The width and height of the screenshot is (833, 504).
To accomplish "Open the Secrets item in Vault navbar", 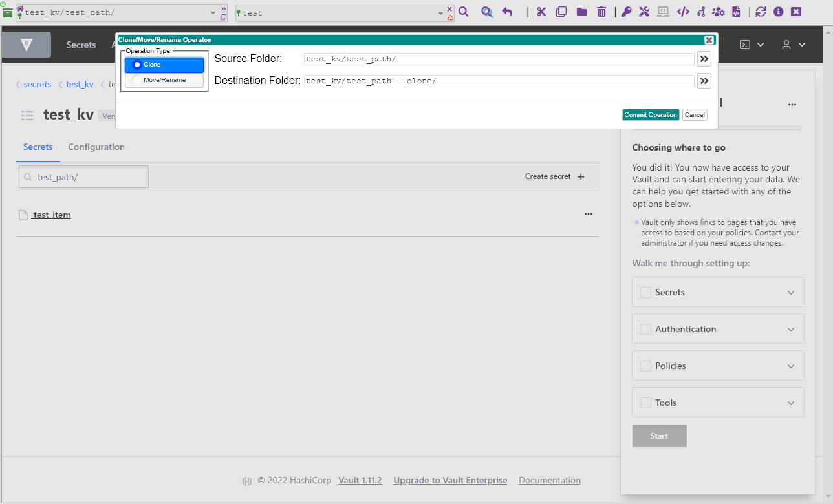I will (81, 45).
